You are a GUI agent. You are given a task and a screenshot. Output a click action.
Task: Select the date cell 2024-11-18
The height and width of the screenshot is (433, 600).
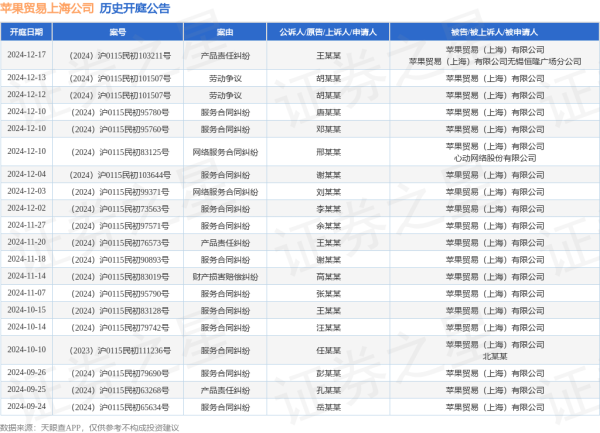click(26, 259)
